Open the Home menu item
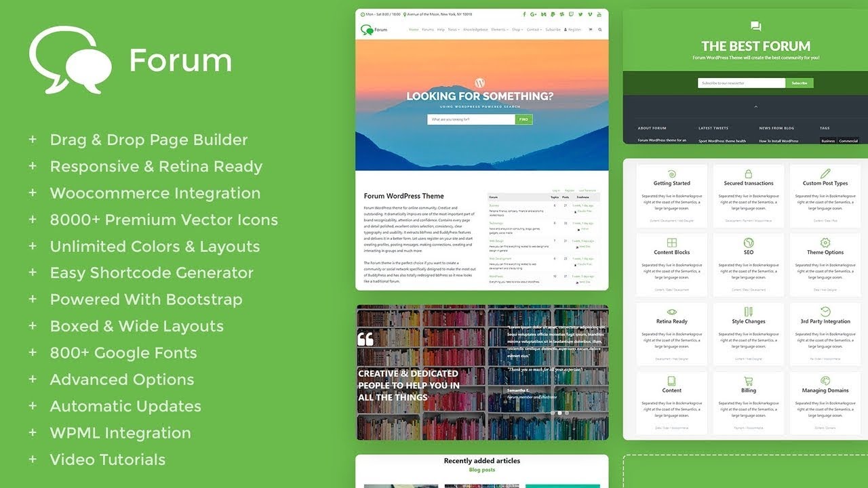The image size is (868, 488). pyautogui.click(x=414, y=30)
